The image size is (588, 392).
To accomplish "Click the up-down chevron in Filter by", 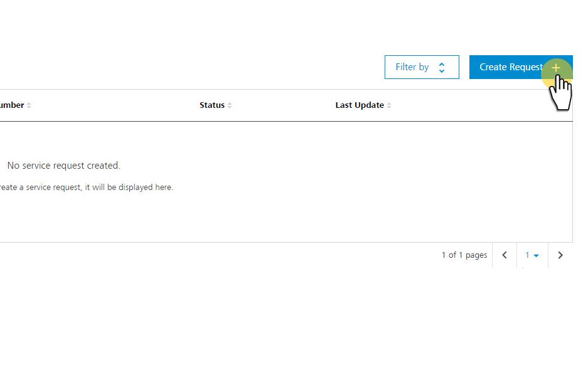I will (442, 68).
